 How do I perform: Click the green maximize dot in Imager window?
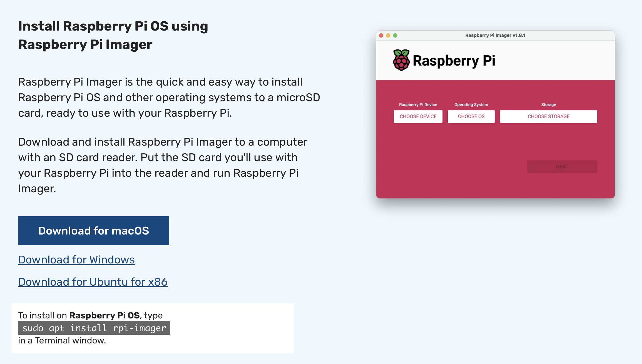tap(395, 36)
